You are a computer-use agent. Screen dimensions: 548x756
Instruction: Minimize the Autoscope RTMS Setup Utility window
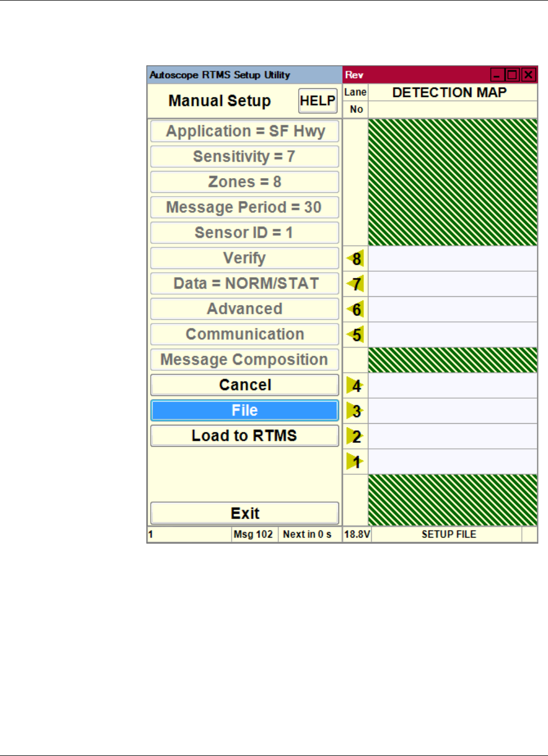[497, 75]
